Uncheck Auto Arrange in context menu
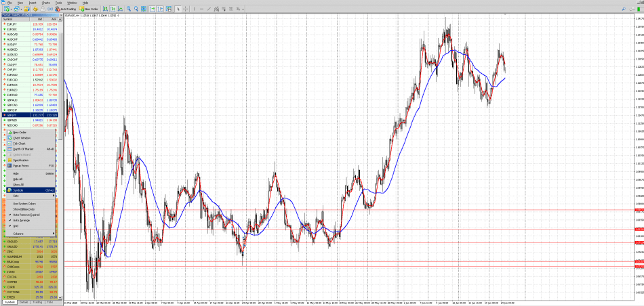This screenshot has height=306, width=644. point(22,220)
